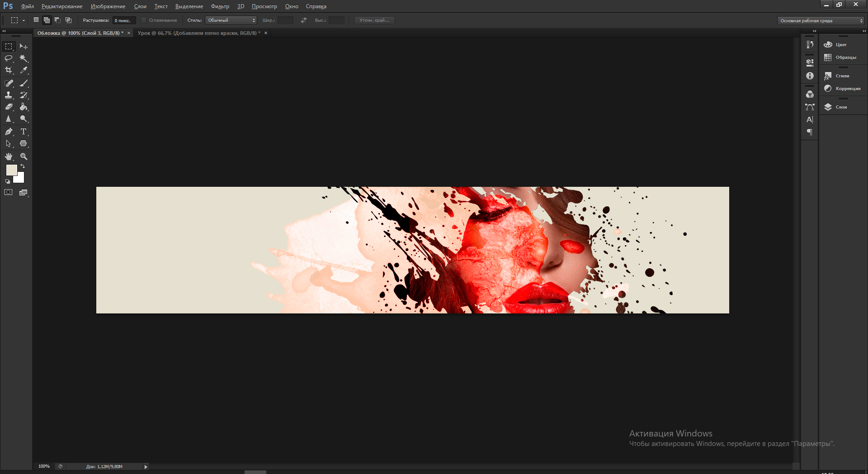The height and width of the screenshot is (474, 868).
Task: Choose Add to Selection mode
Action: [x=47, y=20]
